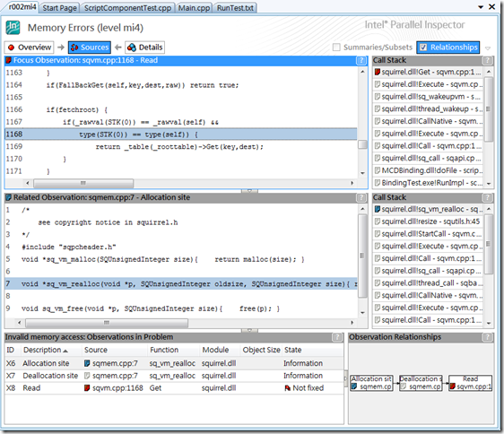
Task: Select squirrel.dll!sq_vm_realloc stack frame
Action: [428, 209]
